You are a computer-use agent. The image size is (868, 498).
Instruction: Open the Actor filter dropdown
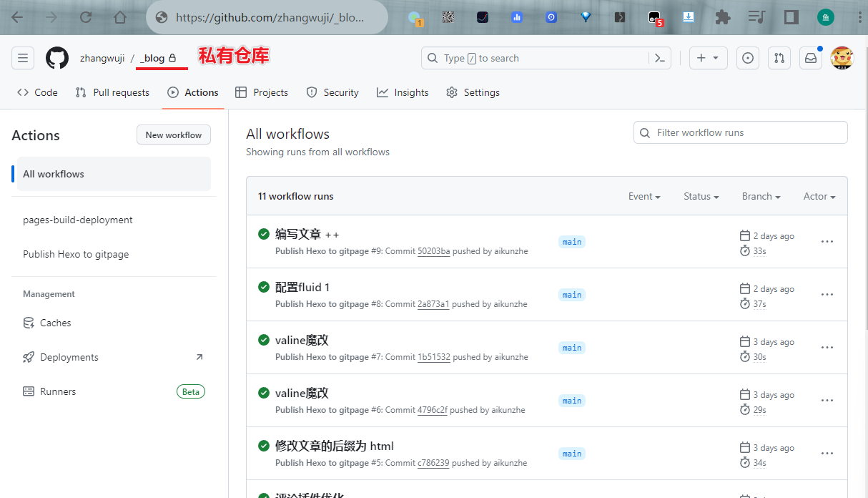(x=819, y=196)
